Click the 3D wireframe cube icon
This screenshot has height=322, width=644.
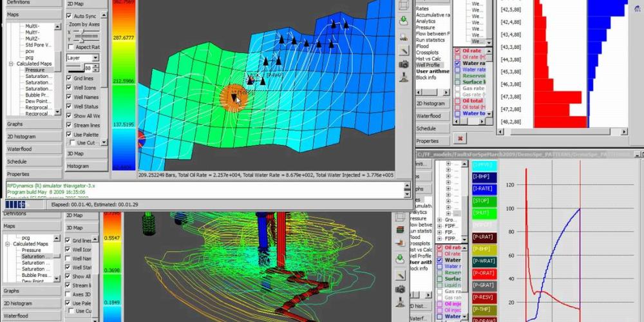pos(404,6)
